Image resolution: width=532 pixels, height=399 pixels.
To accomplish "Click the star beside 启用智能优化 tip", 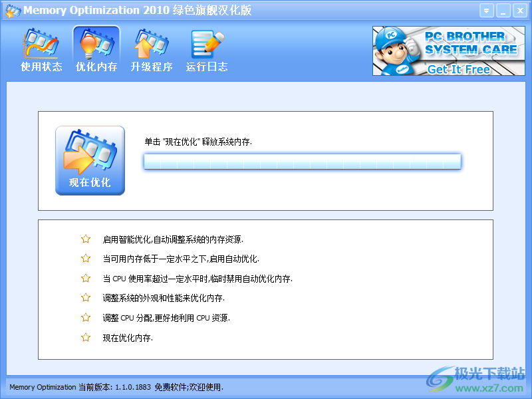I will pyautogui.click(x=85, y=239).
